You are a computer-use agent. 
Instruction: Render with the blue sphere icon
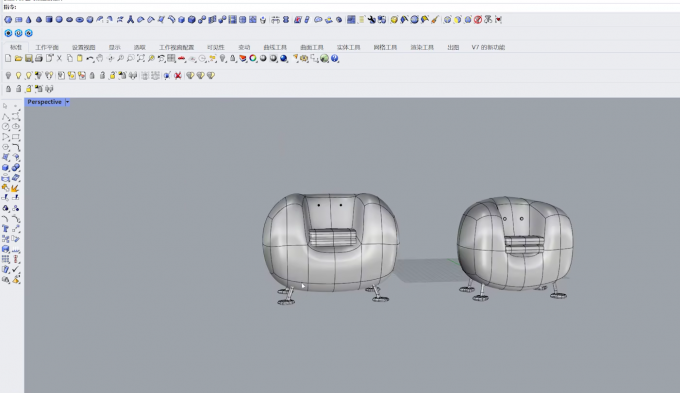click(284, 58)
